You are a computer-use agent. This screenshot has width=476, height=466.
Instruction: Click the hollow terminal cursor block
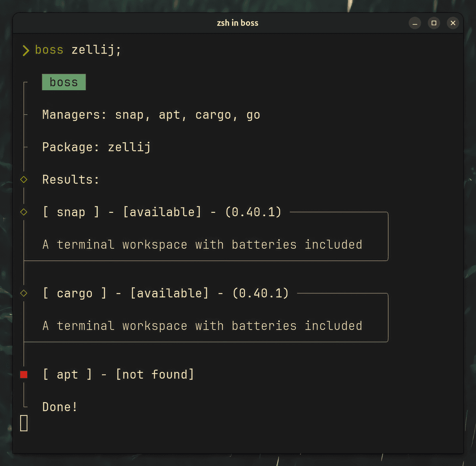[x=24, y=423]
